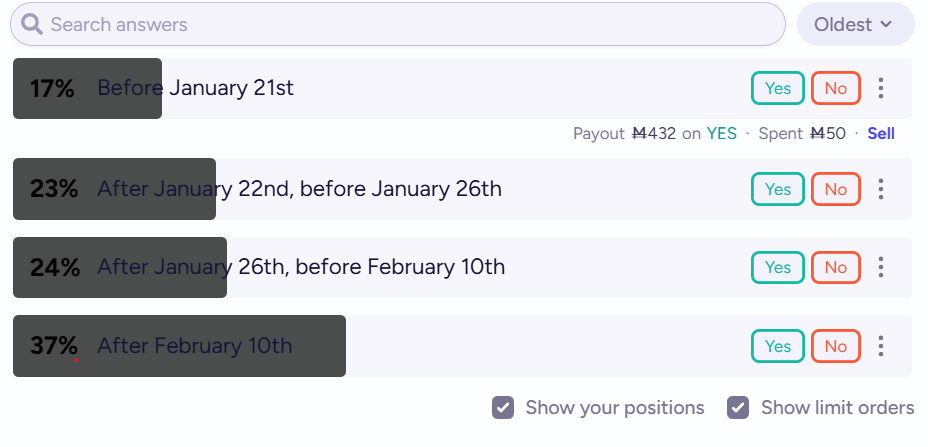Open three-dot menu for After February 10th
The width and height of the screenshot is (928, 447).
pos(881,346)
